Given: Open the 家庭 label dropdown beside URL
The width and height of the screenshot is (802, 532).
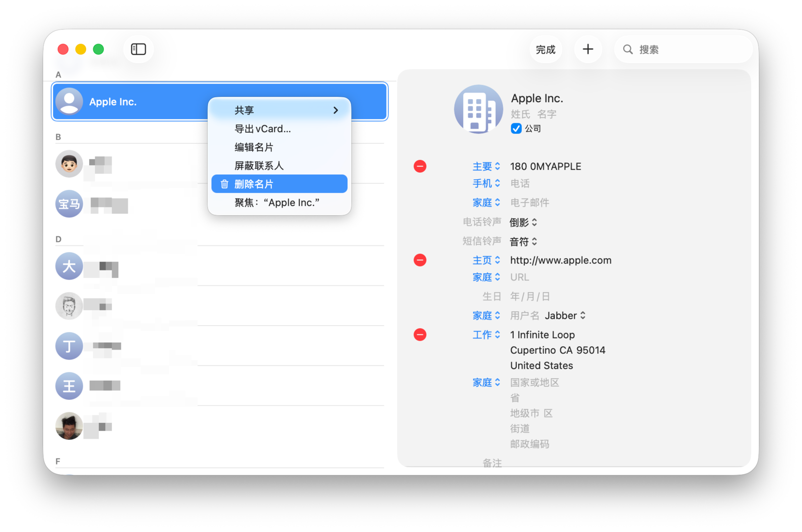Looking at the screenshot, I should (x=486, y=277).
